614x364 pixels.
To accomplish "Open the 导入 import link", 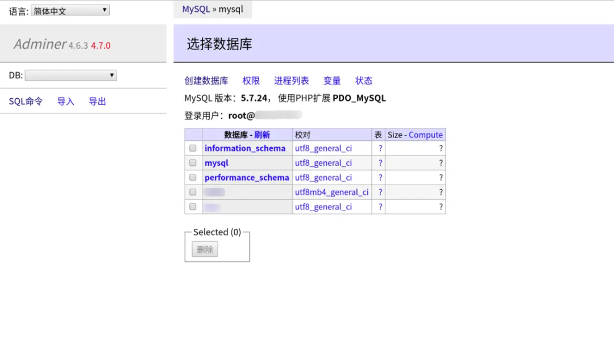I will coord(65,101).
